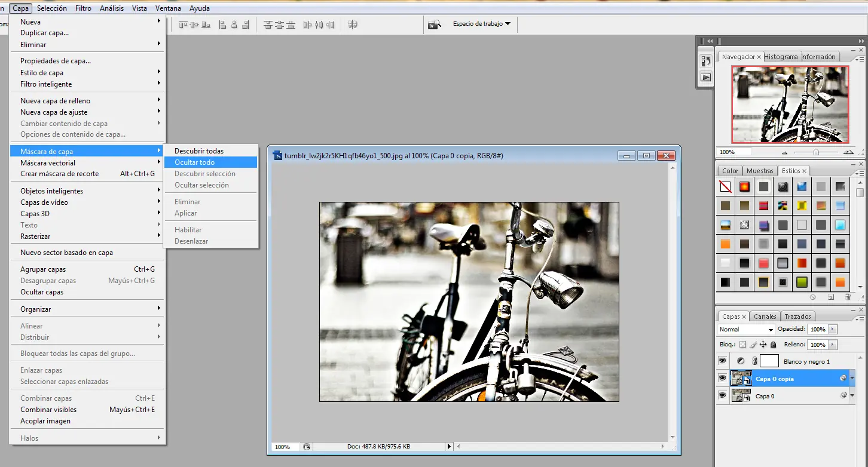The height and width of the screenshot is (467, 868).
Task: Select Crear máscara de recorte
Action: (x=87, y=174)
